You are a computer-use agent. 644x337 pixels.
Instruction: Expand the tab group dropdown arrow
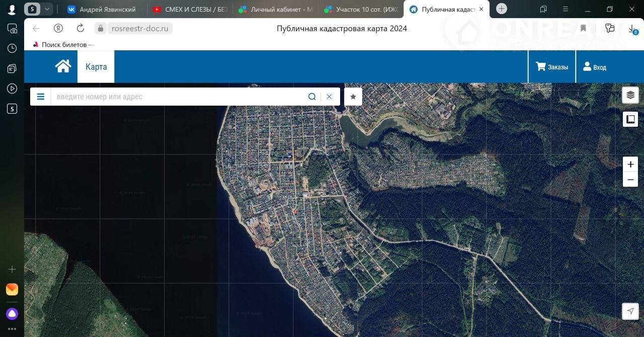coord(47,9)
